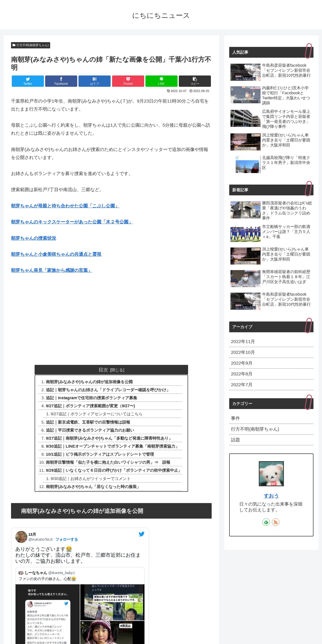Share the article via LINE
The width and height of the screenshot is (322, 644).
point(161,81)
